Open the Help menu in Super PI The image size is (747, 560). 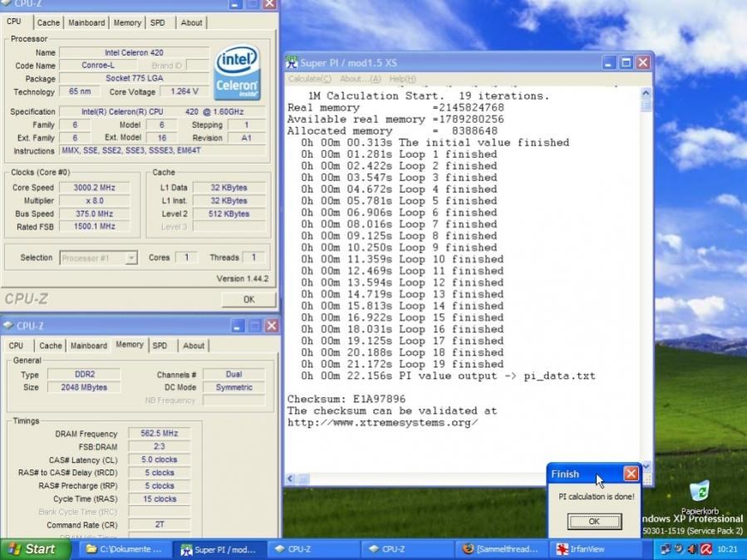pyautogui.click(x=402, y=79)
